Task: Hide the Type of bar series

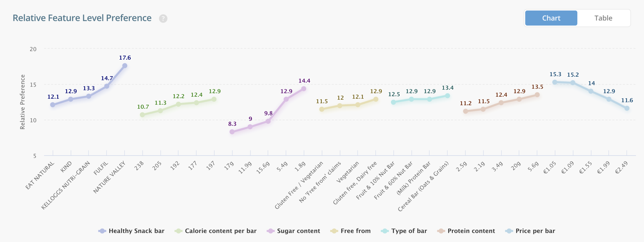Action: (404, 231)
